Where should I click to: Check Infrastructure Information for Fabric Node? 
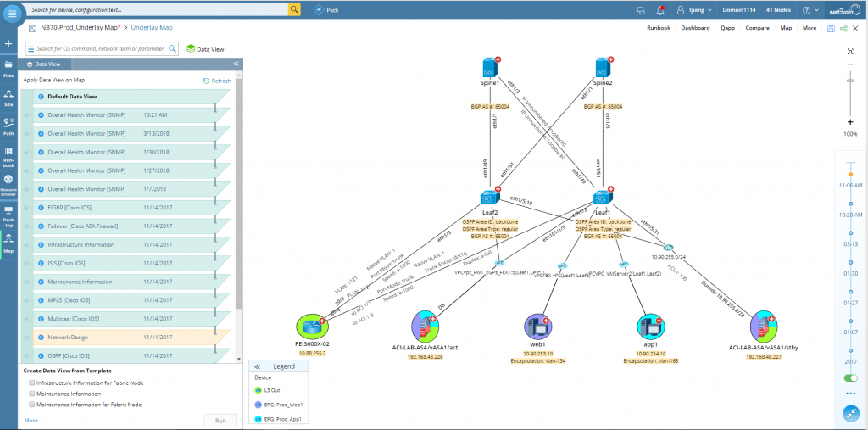coord(32,383)
